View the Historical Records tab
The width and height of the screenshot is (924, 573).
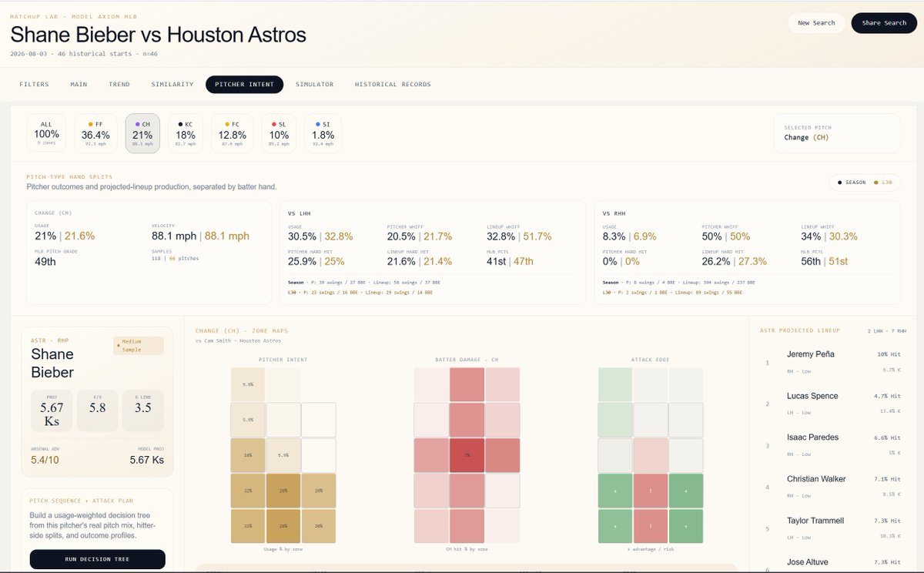pyautogui.click(x=393, y=85)
